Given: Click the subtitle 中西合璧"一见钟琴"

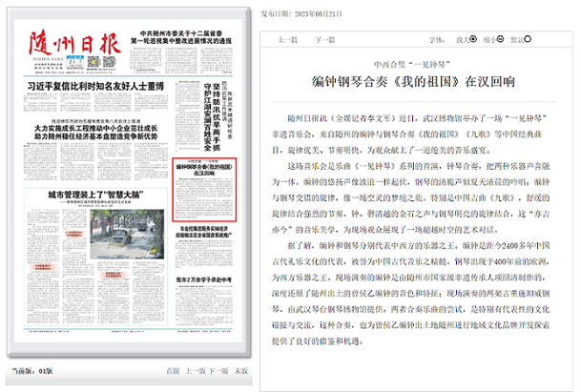Looking at the screenshot, I should [412, 65].
